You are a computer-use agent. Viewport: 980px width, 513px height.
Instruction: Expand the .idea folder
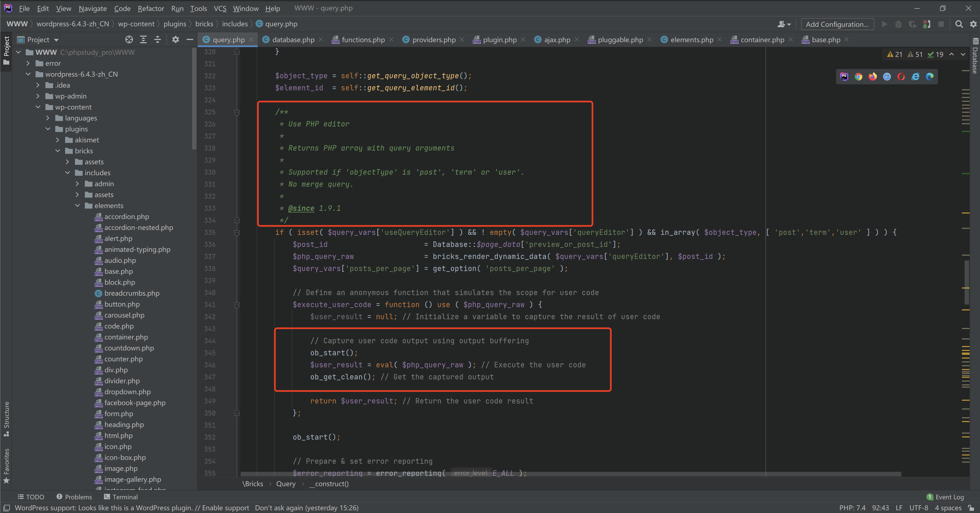38,85
